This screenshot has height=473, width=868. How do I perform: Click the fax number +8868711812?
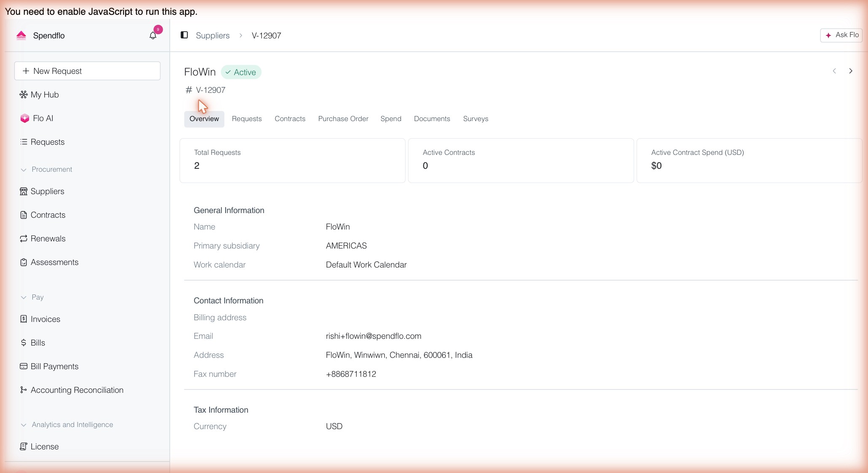coord(351,374)
